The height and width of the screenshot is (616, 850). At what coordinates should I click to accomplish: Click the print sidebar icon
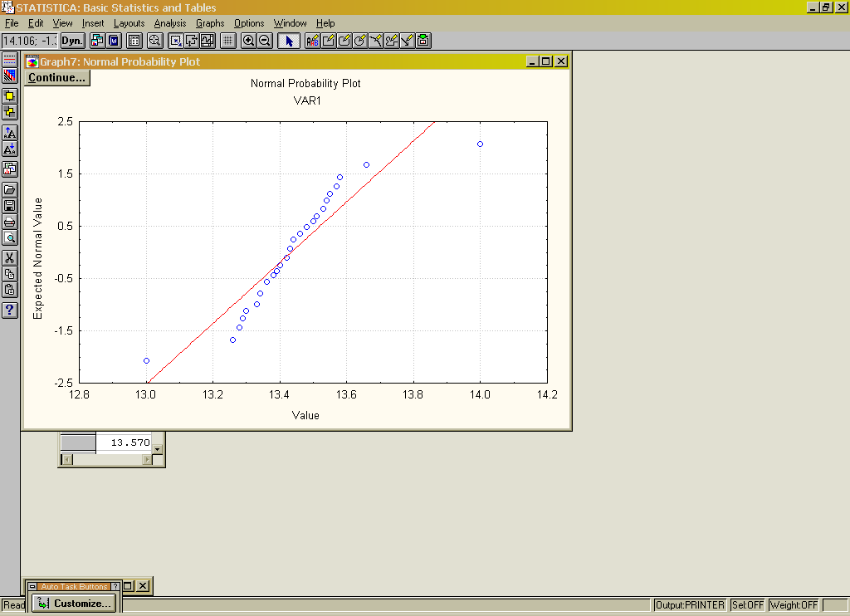pyautogui.click(x=10, y=222)
